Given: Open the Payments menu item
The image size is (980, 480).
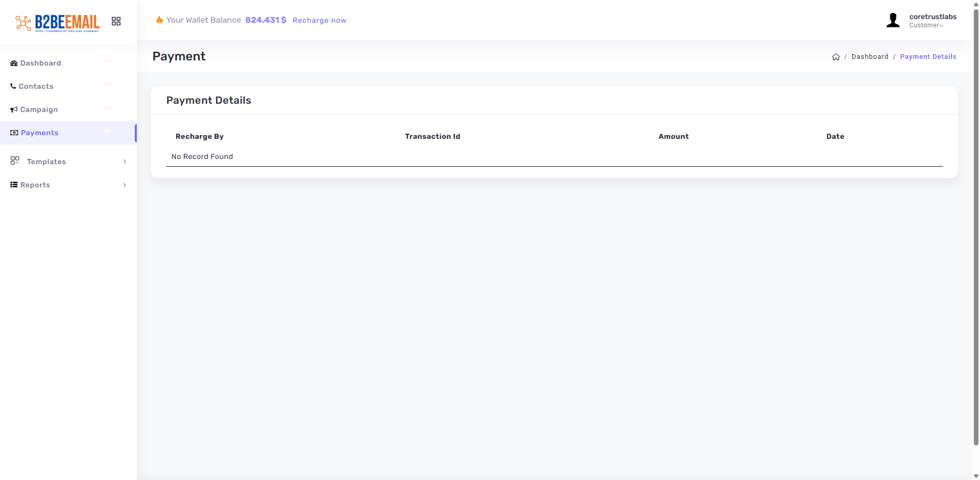Looking at the screenshot, I should [x=40, y=133].
